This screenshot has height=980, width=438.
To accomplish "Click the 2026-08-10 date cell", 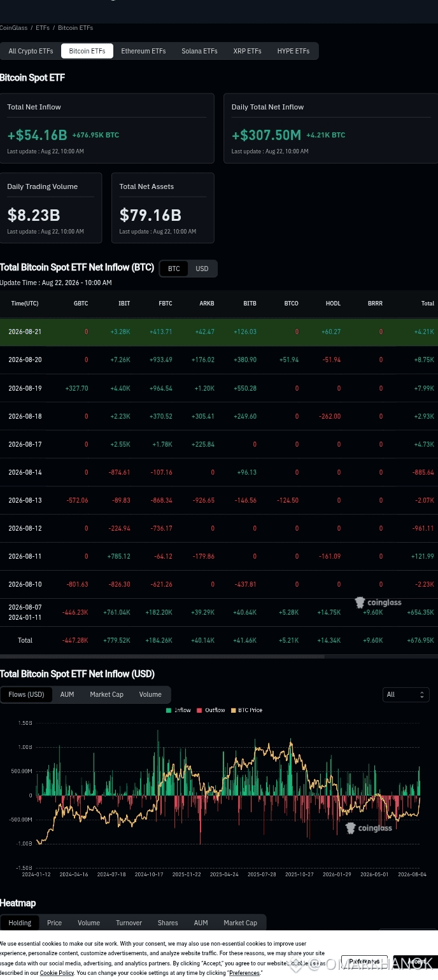I will tap(25, 584).
